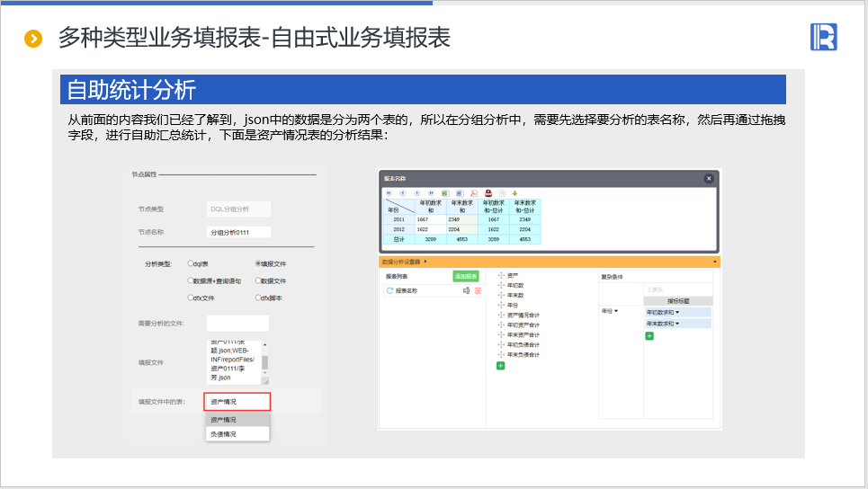Click the 节点名称 input field
868x489 pixels.
coord(237,232)
